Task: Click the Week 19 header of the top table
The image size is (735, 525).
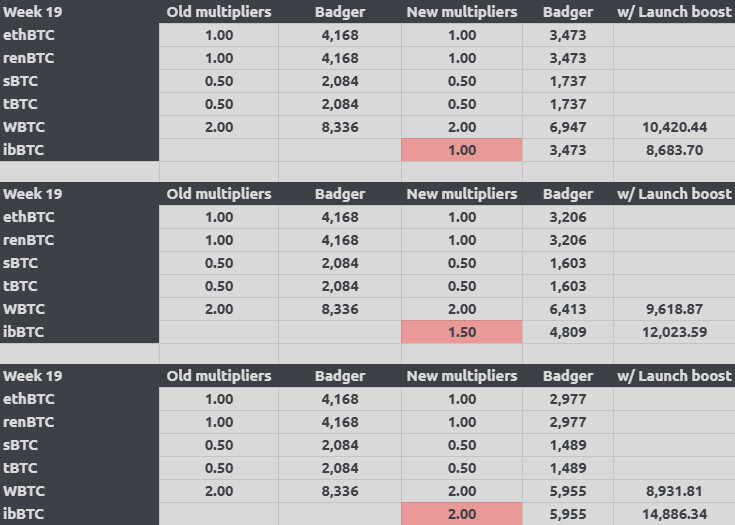Action: tap(33, 12)
